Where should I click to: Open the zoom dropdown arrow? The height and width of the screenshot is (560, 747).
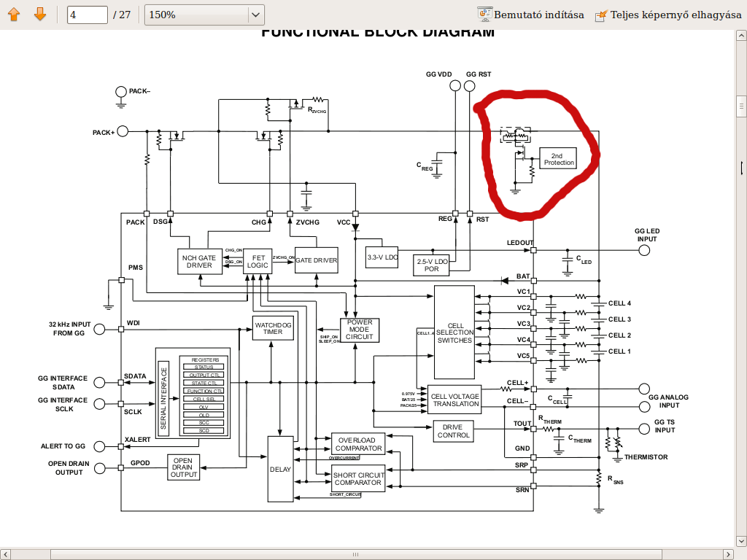[x=256, y=15]
